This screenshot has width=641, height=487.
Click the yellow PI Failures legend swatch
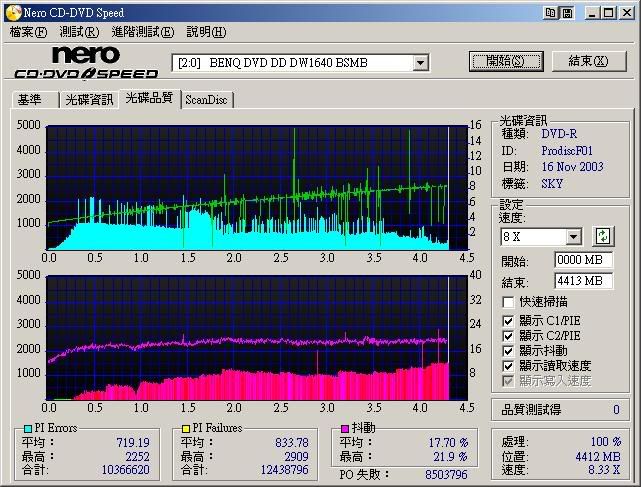tap(186, 429)
